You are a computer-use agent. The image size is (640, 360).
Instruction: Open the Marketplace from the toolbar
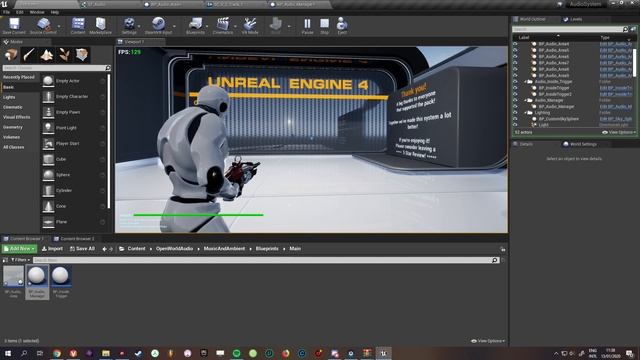(100, 26)
